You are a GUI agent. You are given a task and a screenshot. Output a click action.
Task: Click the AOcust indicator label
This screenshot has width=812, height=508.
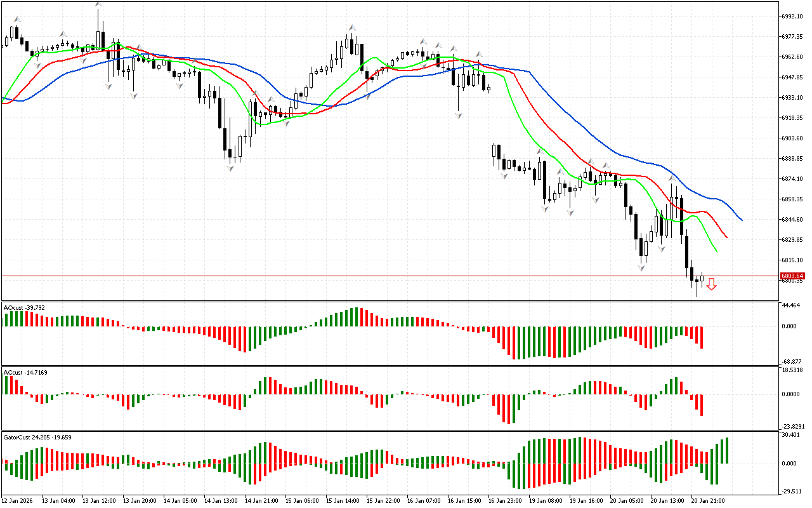[x=24, y=308]
